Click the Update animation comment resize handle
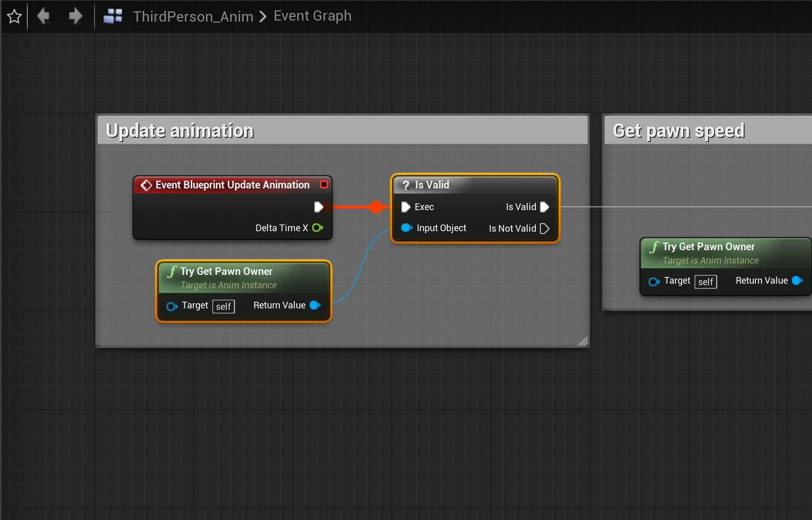The image size is (812, 520). (x=583, y=341)
